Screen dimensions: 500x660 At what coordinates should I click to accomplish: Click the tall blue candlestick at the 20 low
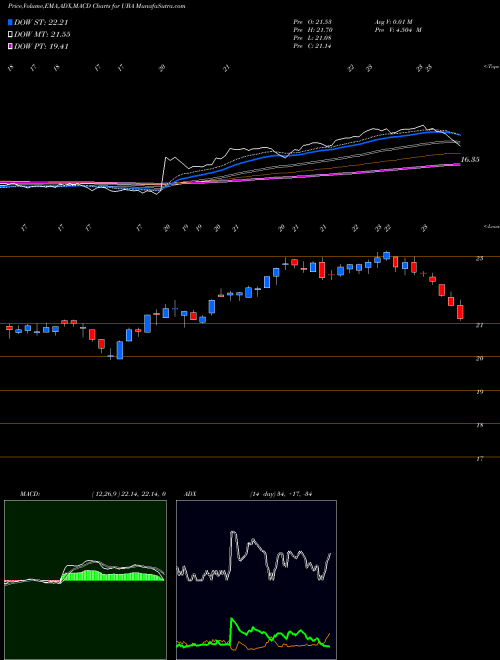tap(120, 350)
